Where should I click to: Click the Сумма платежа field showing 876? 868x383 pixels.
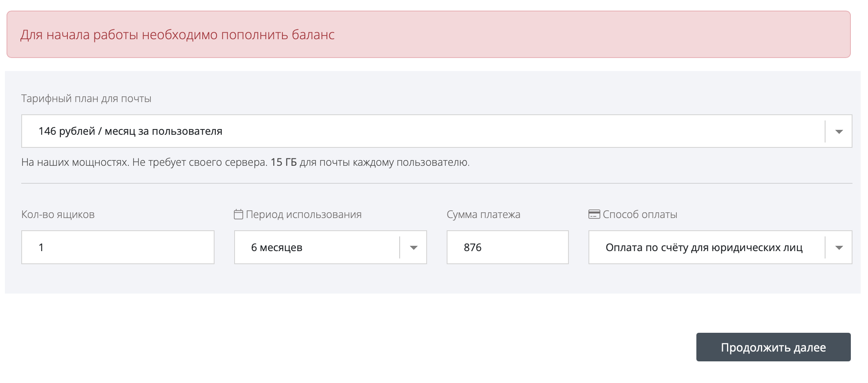coord(507,247)
